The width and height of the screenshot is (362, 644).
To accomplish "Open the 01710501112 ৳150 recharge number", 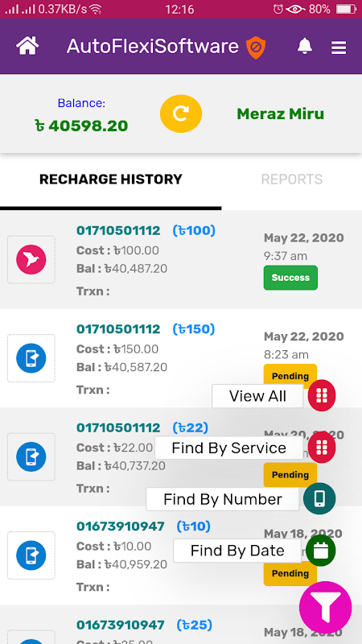I will coord(118,329).
